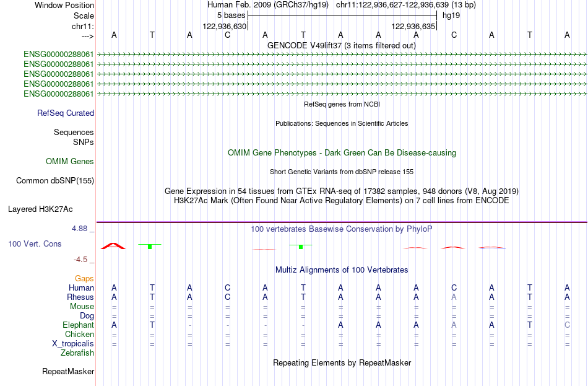The width and height of the screenshot is (588, 386).
Task: Open the H3K27Ac Mark ENCODE track title
Action: pos(342,201)
